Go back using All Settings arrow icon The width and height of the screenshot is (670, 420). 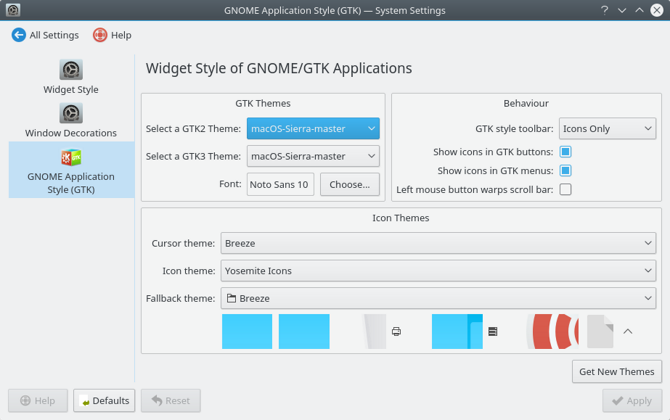pos(18,35)
